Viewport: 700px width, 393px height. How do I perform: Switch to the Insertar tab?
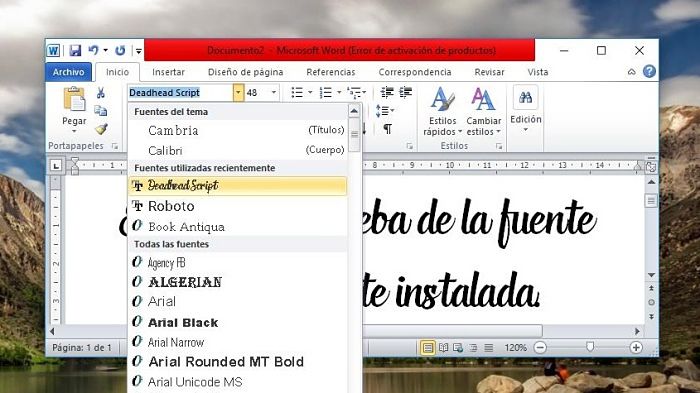(x=168, y=72)
